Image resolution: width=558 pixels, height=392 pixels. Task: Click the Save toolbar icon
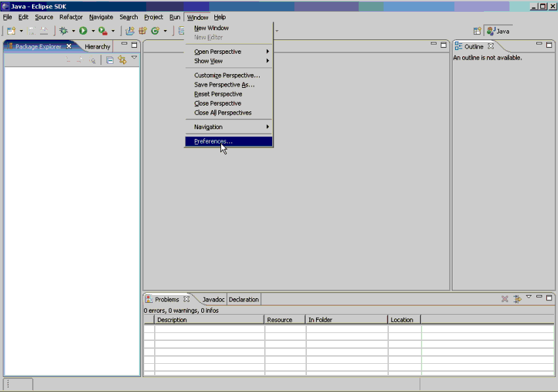31,31
